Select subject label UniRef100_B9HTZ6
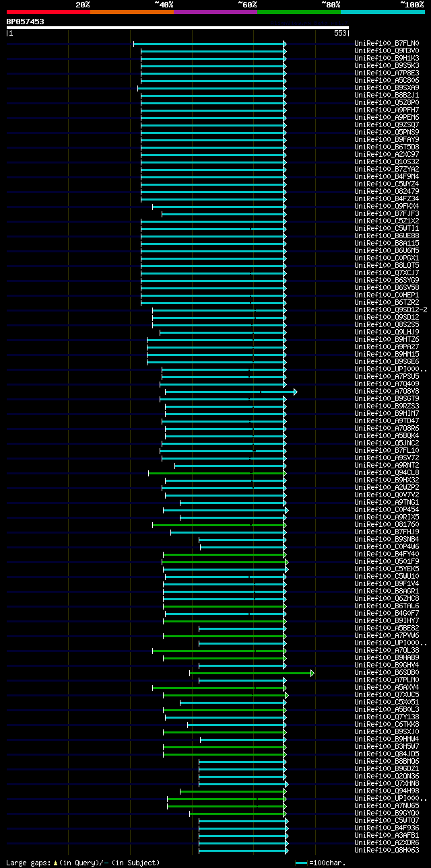Screen dimensions: 431x868 tap(387, 340)
